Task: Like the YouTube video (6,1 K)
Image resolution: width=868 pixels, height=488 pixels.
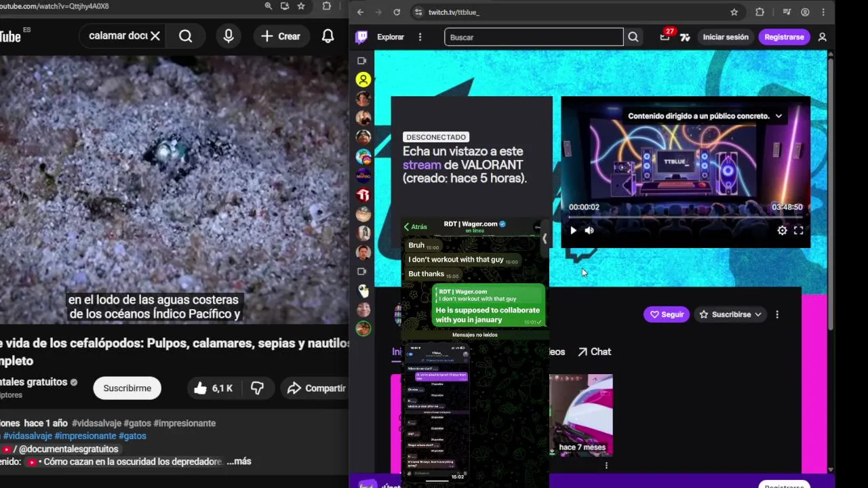Action: [213, 388]
